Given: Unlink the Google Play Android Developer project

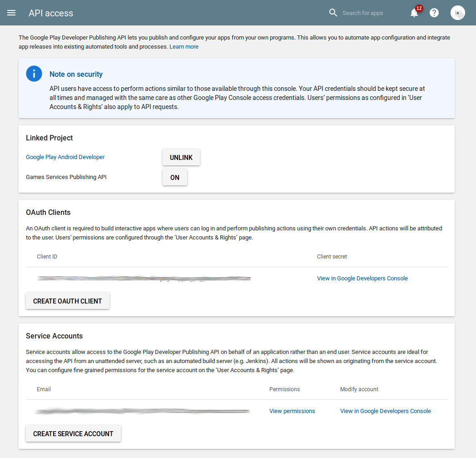Looking at the screenshot, I should tap(181, 158).
